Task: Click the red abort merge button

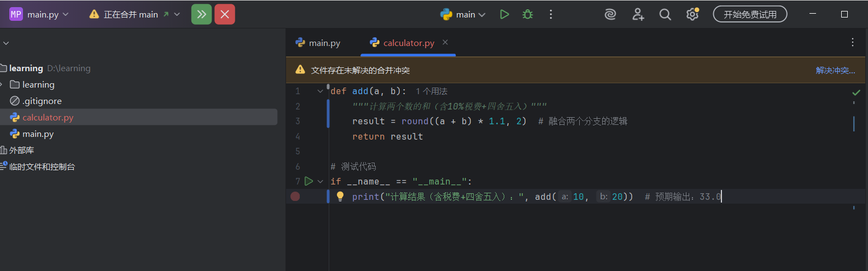Action: (x=225, y=14)
